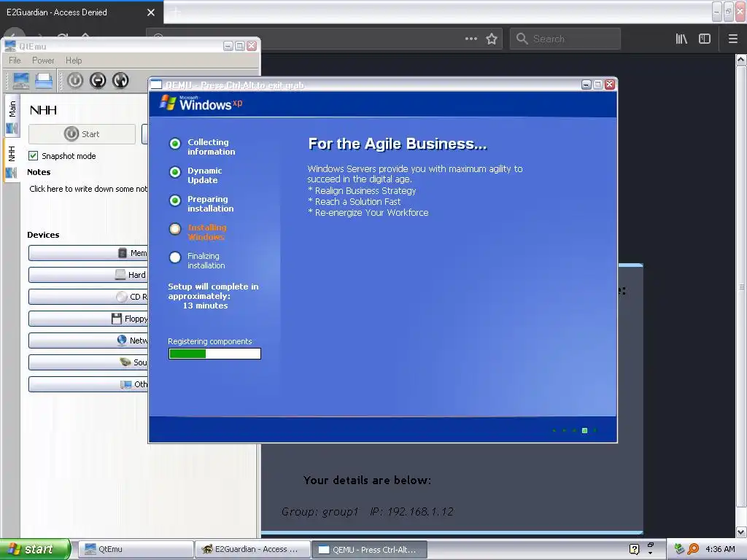Viewport: 747px width, 560px height.
Task: Click the Start button for NHH machine
Action: 82,134
